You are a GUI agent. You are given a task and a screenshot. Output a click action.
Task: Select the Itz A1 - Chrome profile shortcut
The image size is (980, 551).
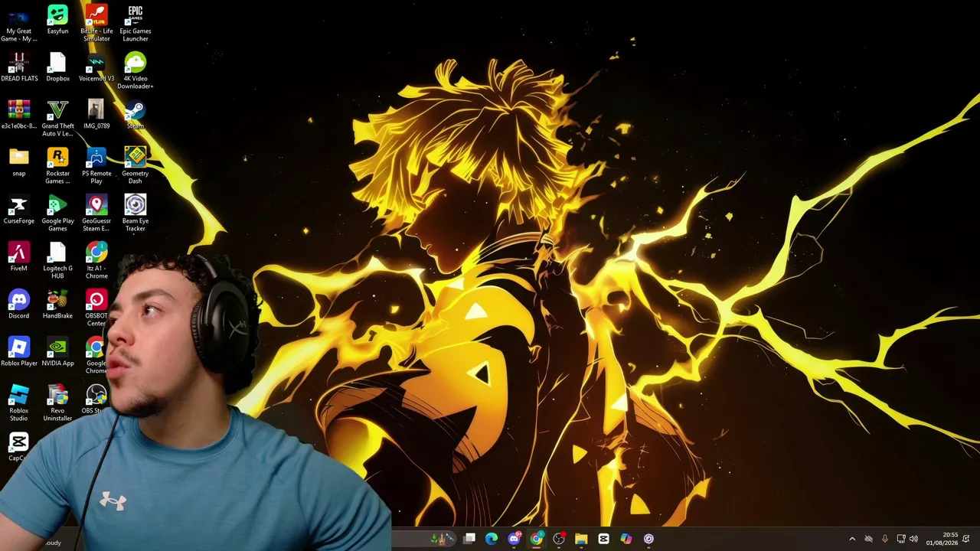(x=96, y=260)
